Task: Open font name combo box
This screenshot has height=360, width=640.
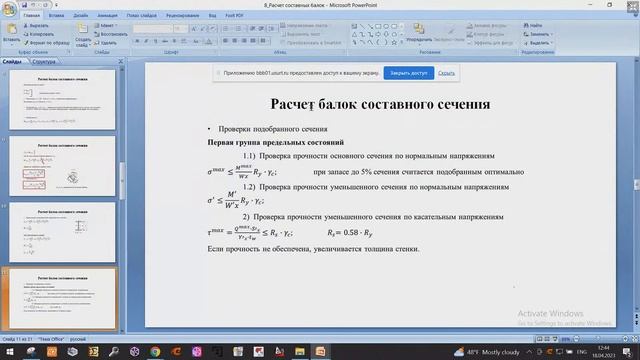Action: click(153, 29)
